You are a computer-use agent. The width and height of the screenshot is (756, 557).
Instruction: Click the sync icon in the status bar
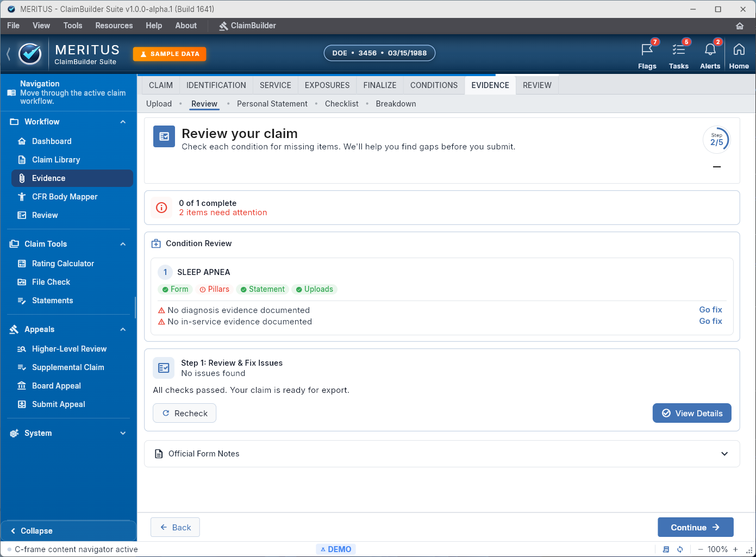click(680, 549)
